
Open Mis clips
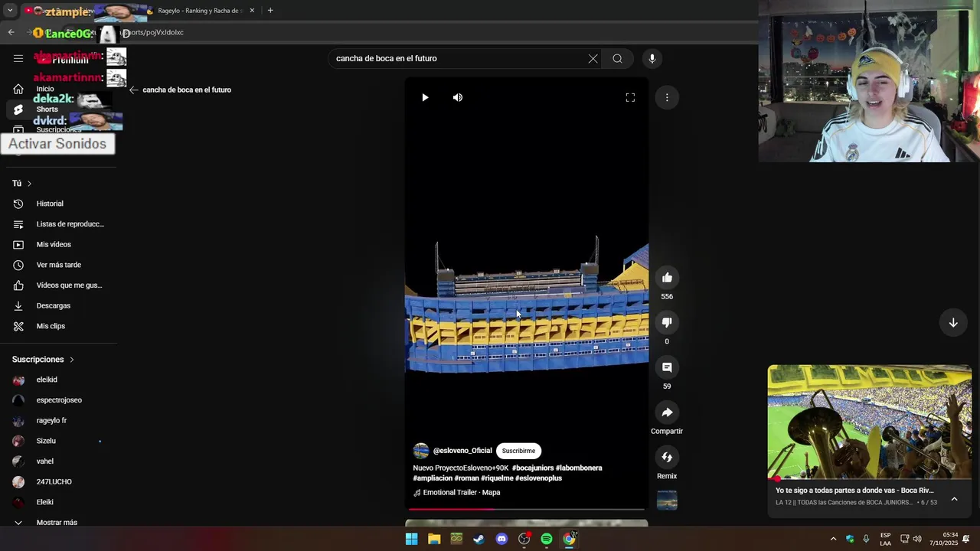coord(58,326)
